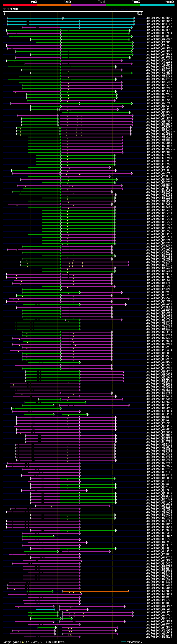Select label UniRef100_A5BBT6
This screenshot has width=177, height=644.
[159, 152]
